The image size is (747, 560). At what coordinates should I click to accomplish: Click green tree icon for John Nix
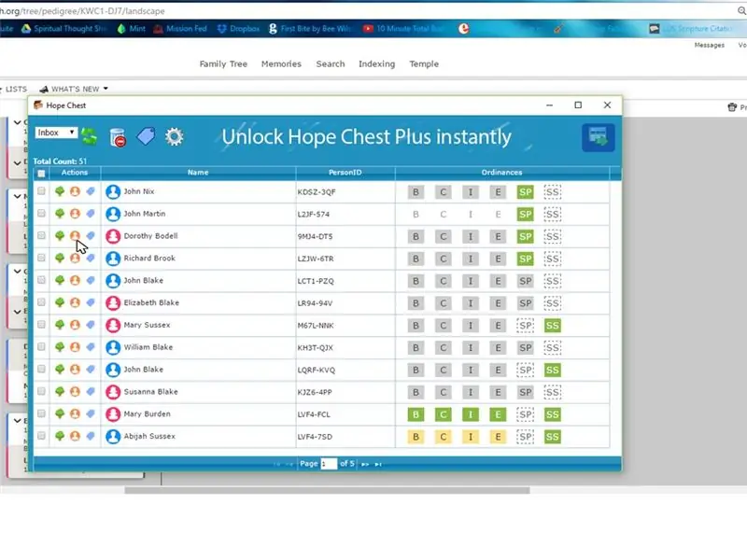pyautogui.click(x=60, y=191)
